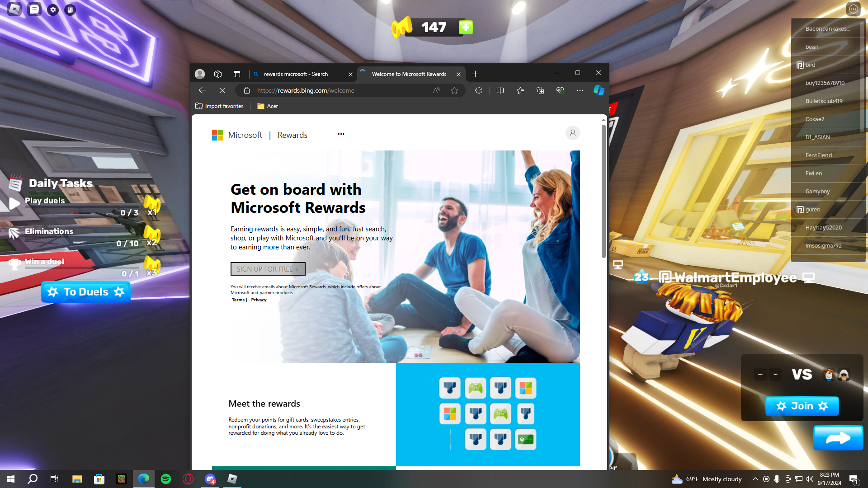Open the Copilot sidebar icon in Edge

(599, 90)
